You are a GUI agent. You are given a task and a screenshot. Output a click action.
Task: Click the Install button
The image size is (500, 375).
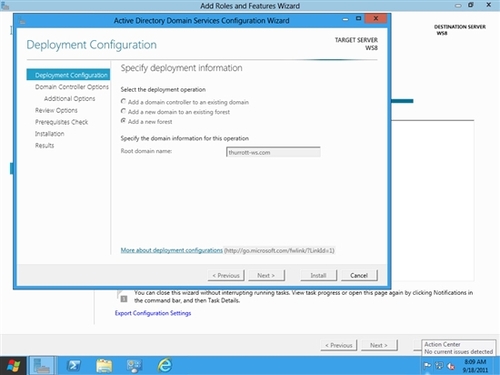pos(318,275)
